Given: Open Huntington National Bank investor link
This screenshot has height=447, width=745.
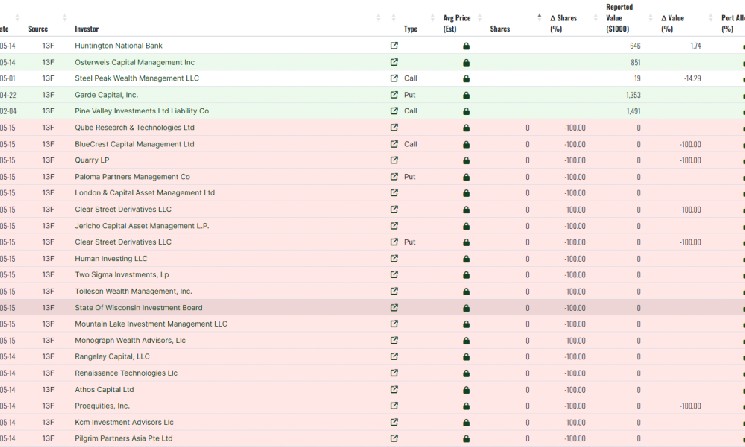Looking at the screenshot, I should click(118, 46).
